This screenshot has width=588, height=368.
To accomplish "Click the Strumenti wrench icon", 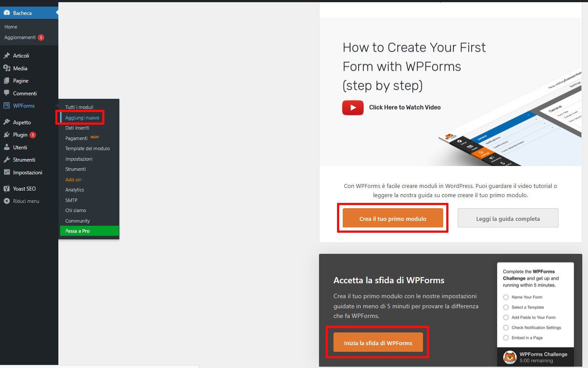I will tap(7, 160).
